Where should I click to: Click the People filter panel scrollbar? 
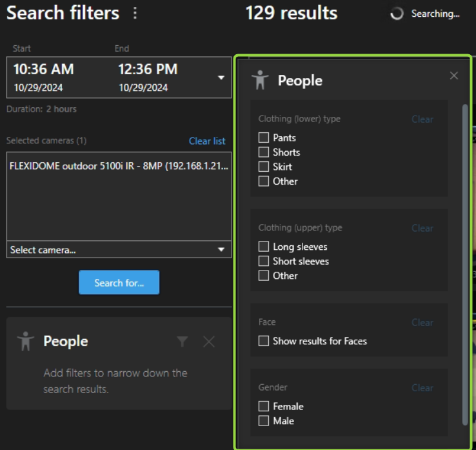click(466, 258)
